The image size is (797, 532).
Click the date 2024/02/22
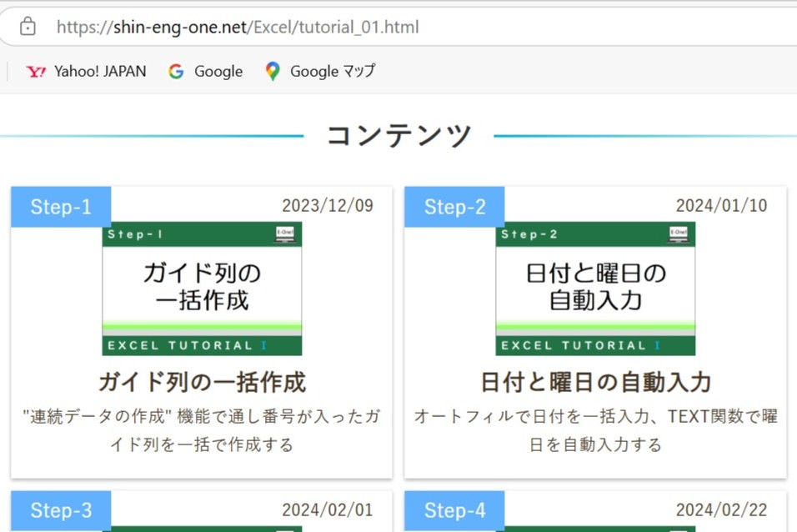coord(721,509)
